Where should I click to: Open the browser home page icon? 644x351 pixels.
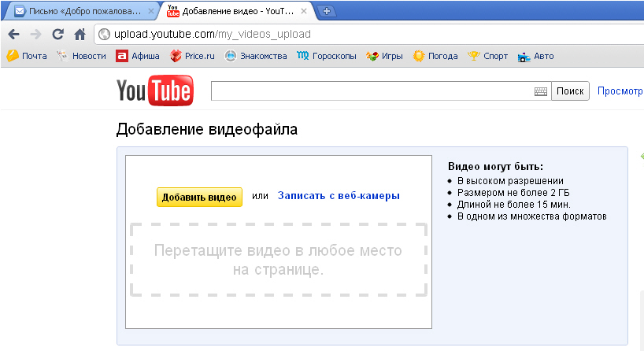click(x=80, y=34)
